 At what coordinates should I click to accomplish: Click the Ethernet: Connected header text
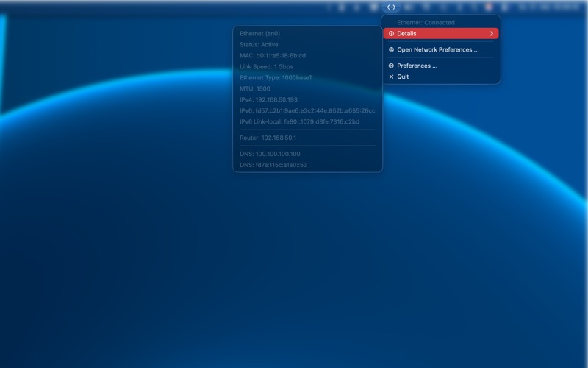click(x=426, y=23)
